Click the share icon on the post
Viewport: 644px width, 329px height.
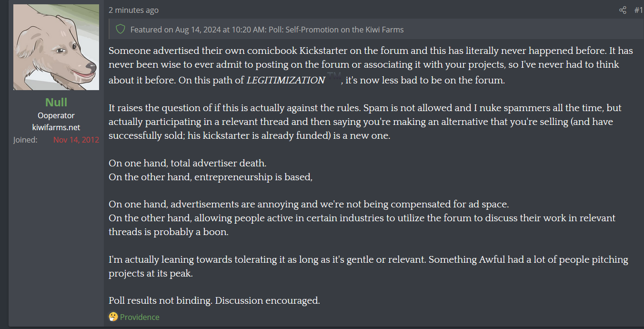[x=623, y=10]
